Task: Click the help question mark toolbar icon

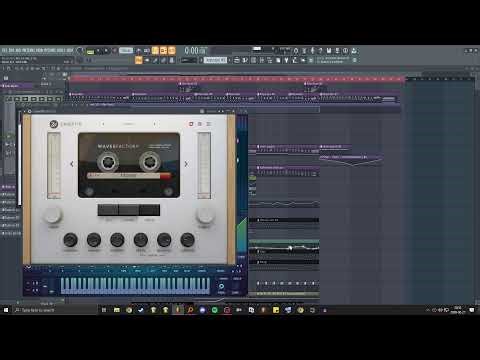Action: click(320, 50)
